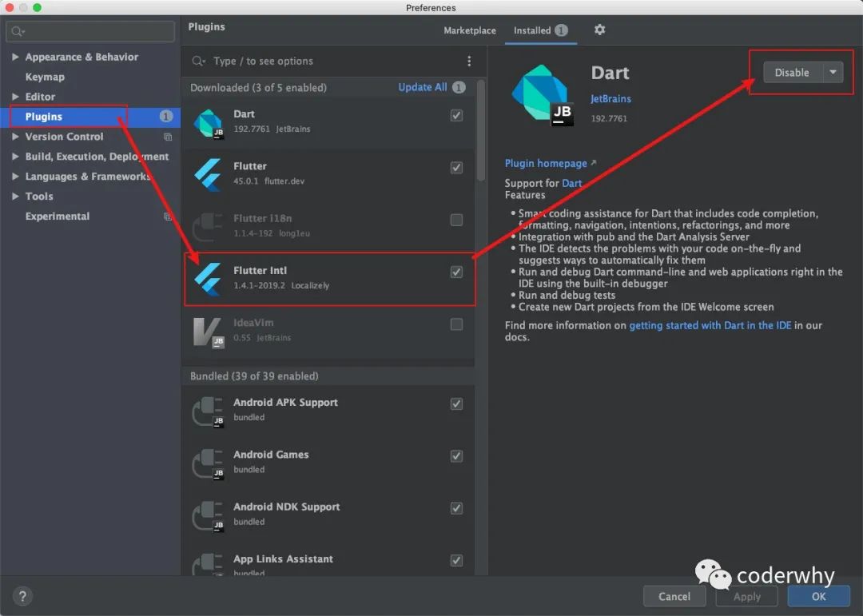The width and height of the screenshot is (863, 616).
Task: Open getting started with Dart link
Action: [x=710, y=325]
